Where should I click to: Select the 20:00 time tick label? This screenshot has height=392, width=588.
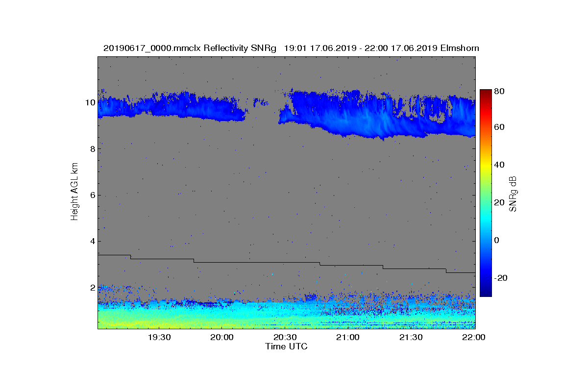(x=222, y=337)
